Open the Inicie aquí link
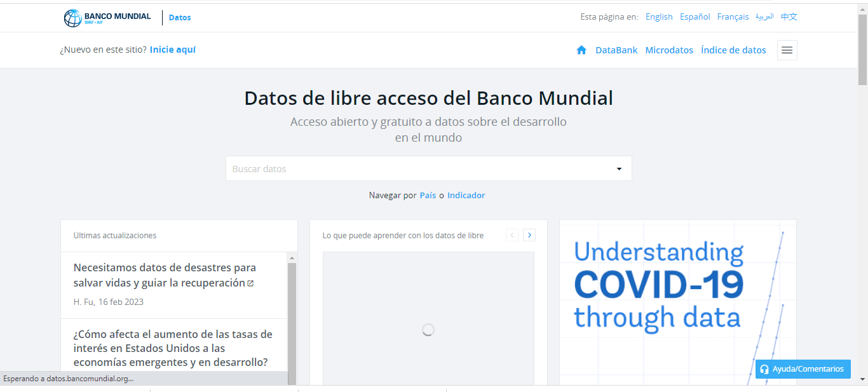This screenshot has height=392, width=868. click(173, 50)
